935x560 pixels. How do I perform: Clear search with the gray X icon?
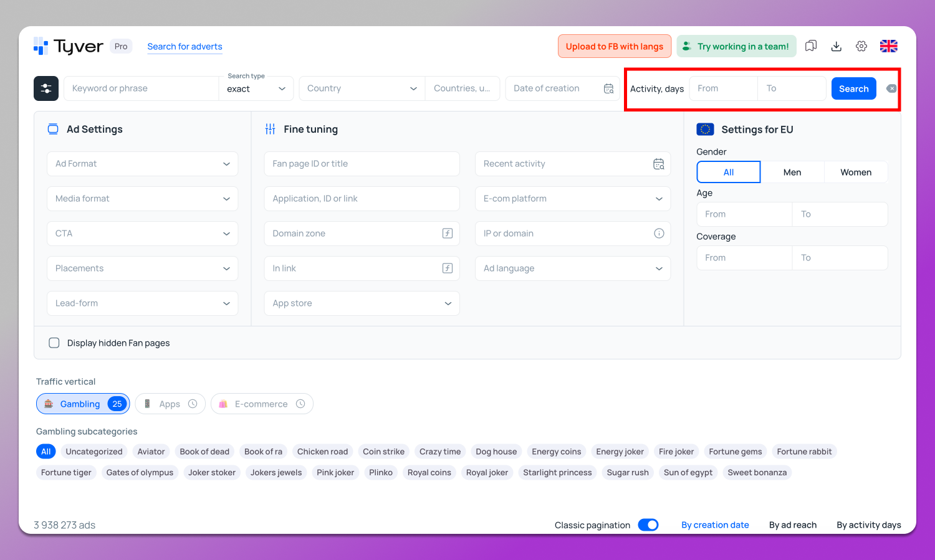(891, 88)
